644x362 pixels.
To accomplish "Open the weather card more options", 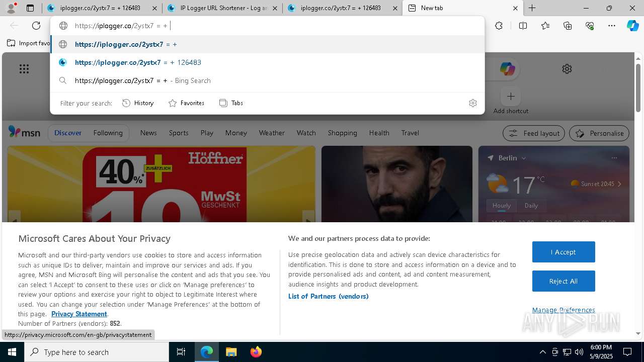I will (614, 158).
